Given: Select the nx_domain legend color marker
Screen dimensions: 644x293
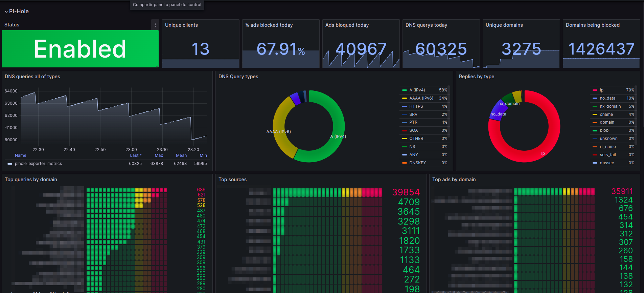Looking at the screenshot, I should click(595, 106).
